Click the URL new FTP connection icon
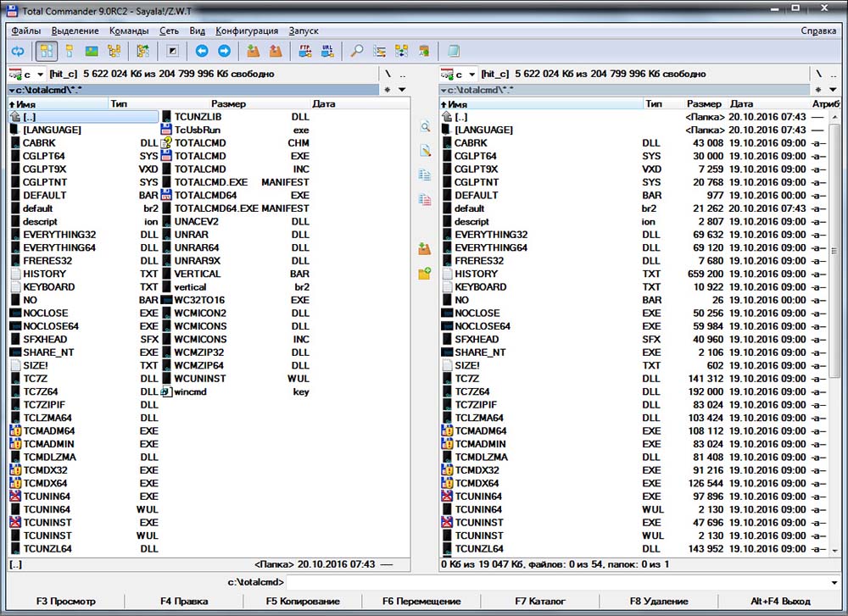Screen dimensions: 848x616 pyautogui.click(x=326, y=52)
